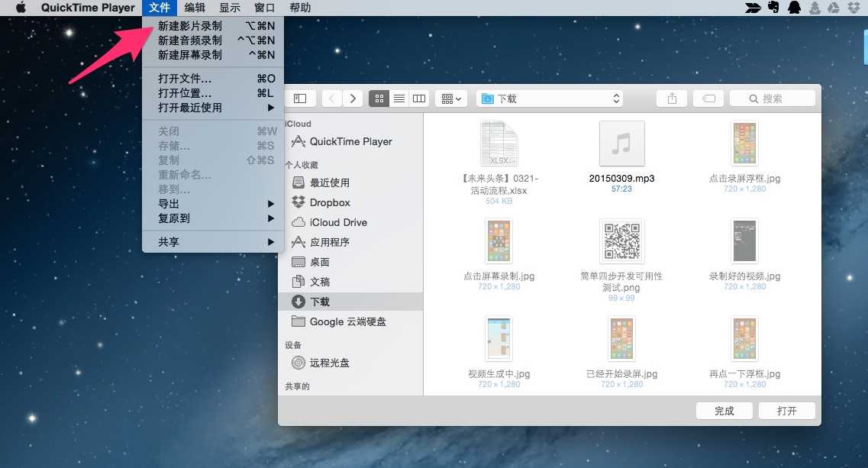
Task: Expand the 导出 submenu
Action: pos(213,204)
